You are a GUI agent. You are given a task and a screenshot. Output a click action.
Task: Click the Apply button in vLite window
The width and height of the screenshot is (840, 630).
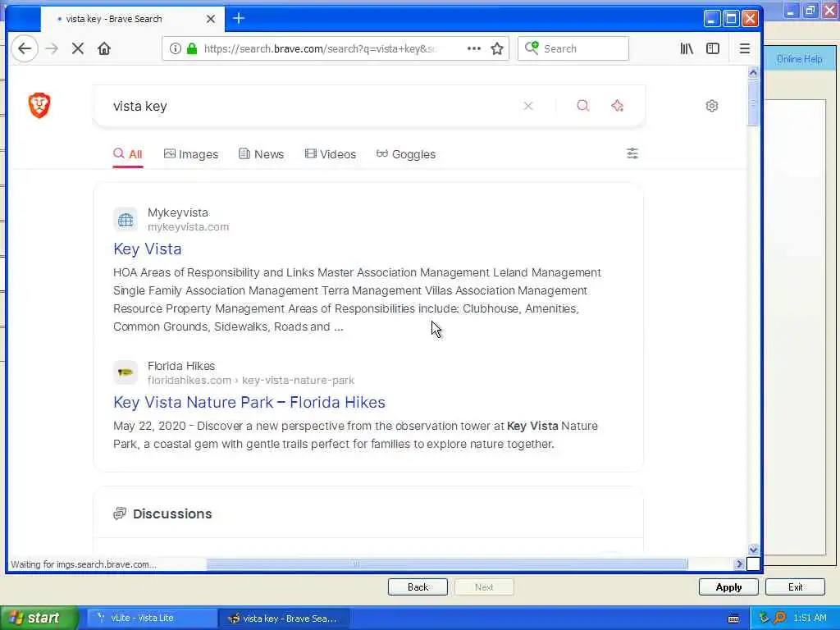pos(728,587)
